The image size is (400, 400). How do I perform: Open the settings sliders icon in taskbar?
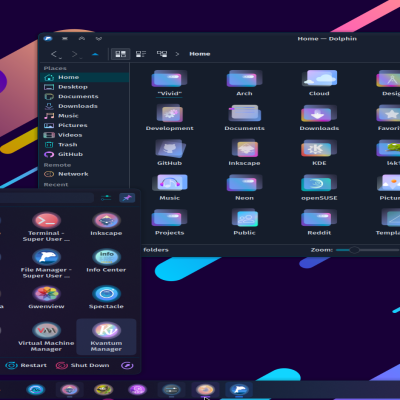pyautogui.click(x=171, y=389)
